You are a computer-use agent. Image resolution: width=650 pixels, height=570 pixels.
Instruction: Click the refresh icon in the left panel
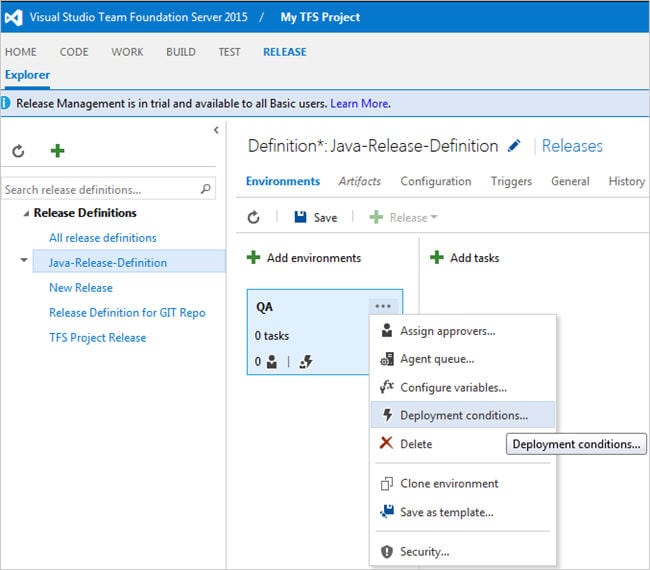tap(18, 151)
